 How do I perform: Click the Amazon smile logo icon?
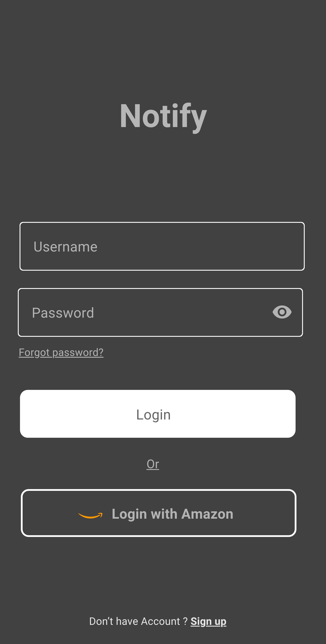90,515
